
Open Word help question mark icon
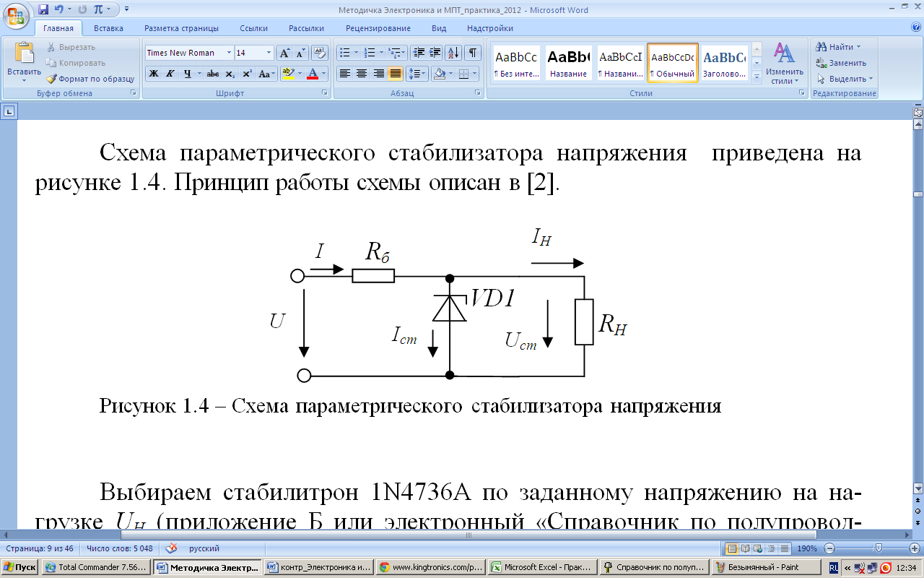click(x=915, y=28)
